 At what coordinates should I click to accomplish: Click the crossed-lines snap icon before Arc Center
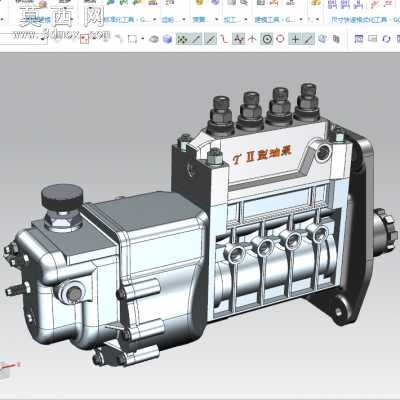click(252, 39)
